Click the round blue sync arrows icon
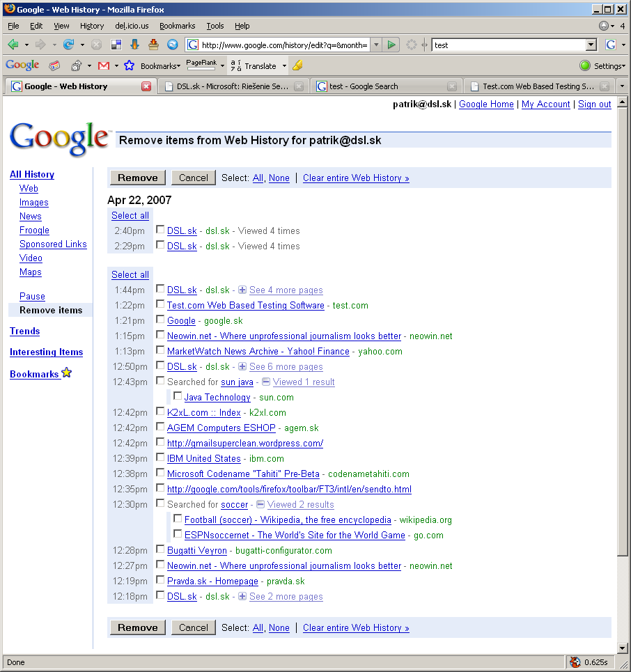 tap(172, 45)
